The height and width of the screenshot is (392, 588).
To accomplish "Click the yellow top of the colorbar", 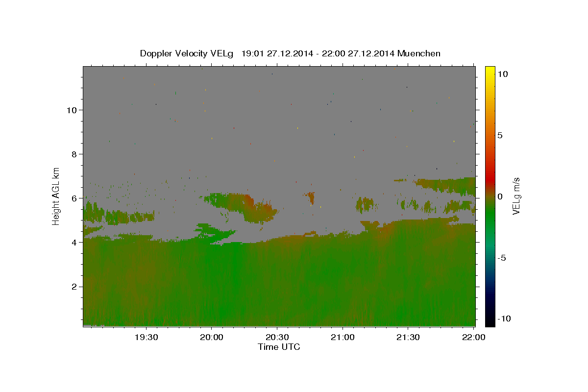I will click(490, 71).
